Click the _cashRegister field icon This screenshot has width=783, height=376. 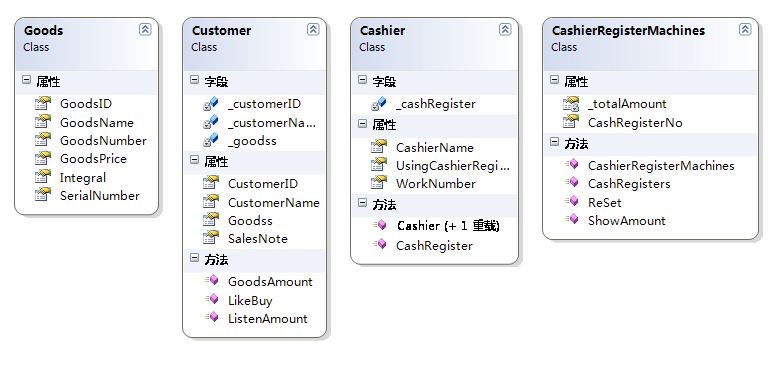[379, 104]
